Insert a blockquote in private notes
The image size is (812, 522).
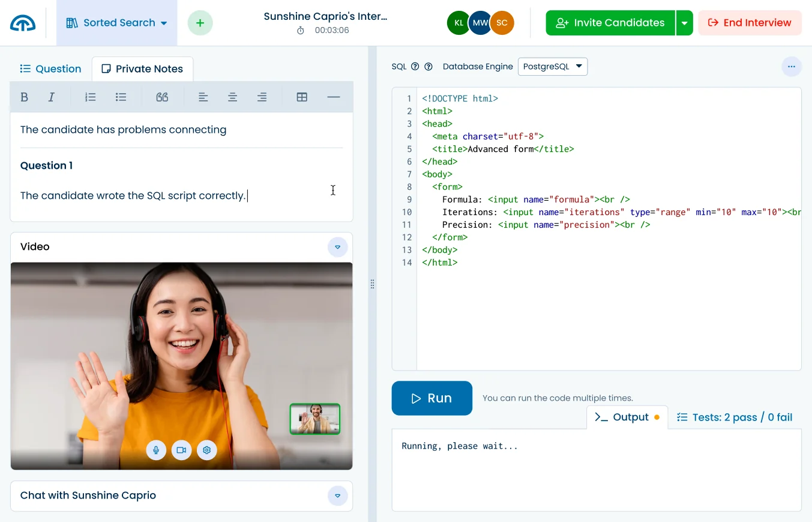click(162, 96)
